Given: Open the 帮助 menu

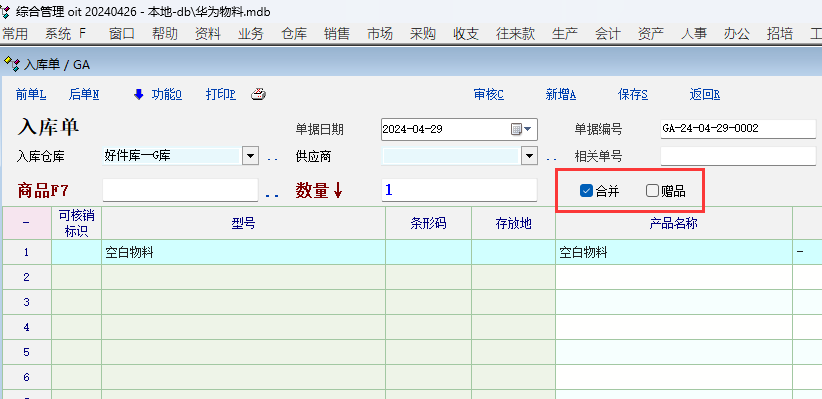Looking at the screenshot, I should pos(165,34).
